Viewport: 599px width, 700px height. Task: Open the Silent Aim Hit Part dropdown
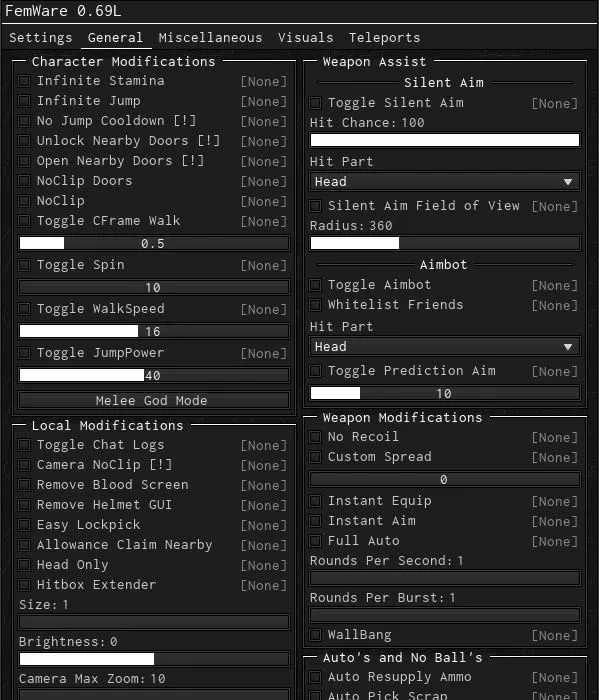(445, 182)
